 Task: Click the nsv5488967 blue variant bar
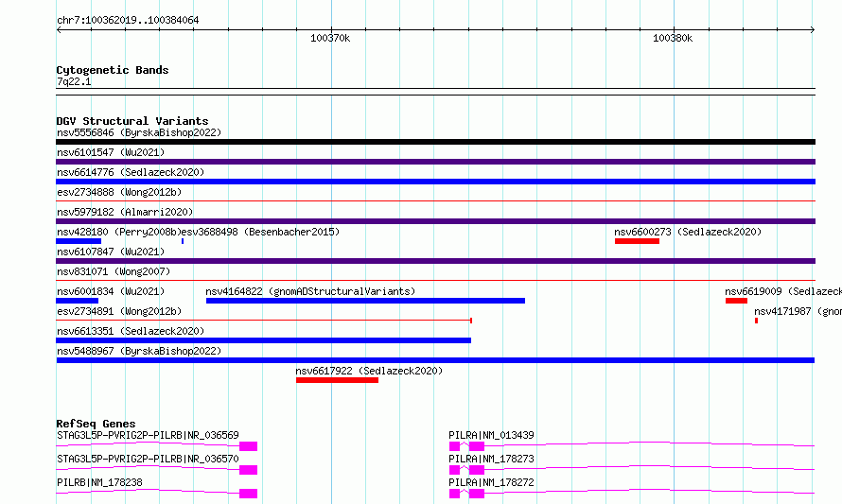(x=435, y=360)
